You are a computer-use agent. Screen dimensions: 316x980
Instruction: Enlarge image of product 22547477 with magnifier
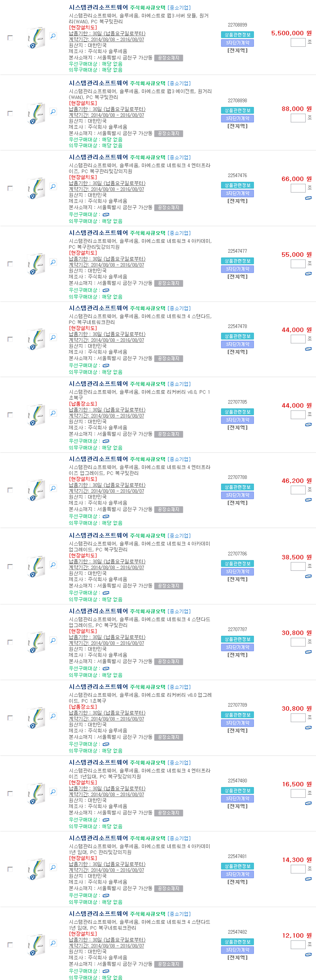(x=53, y=262)
